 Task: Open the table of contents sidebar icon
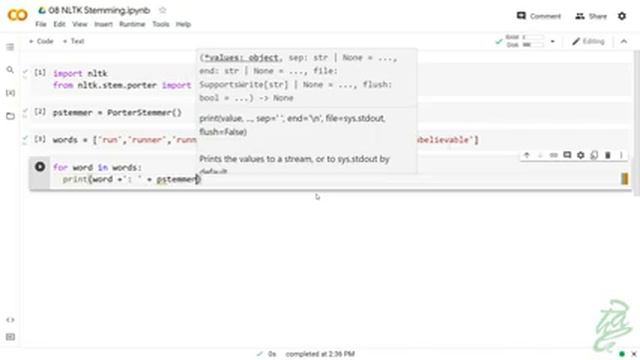pyautogui.click(x=10, y=47)
